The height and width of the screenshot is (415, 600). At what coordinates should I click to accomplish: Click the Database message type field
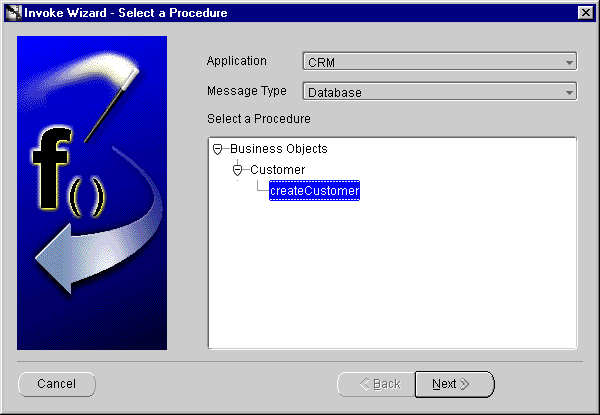[430, 92]
